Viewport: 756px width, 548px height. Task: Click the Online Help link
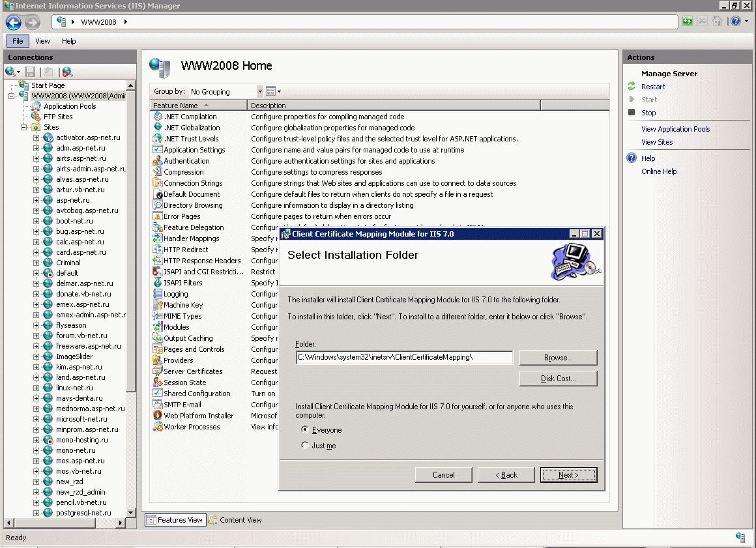[659, 171]
